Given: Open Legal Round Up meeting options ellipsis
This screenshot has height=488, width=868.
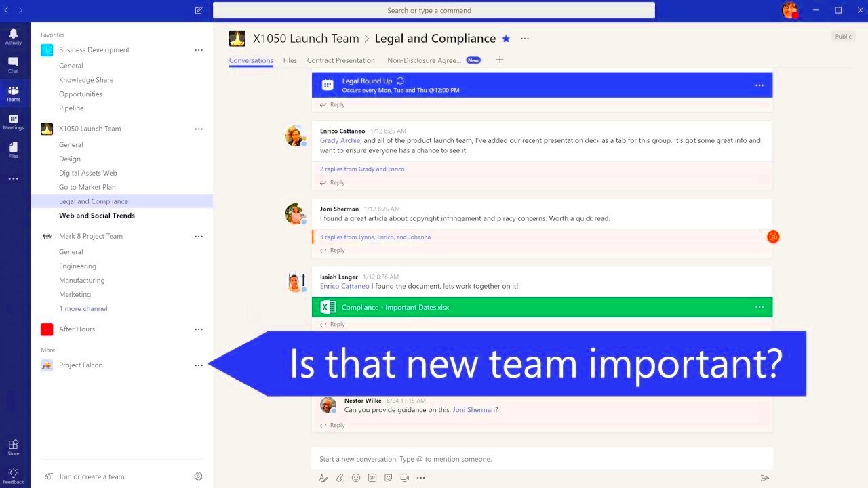Looking at the screenshot, I should pos(759,85).
